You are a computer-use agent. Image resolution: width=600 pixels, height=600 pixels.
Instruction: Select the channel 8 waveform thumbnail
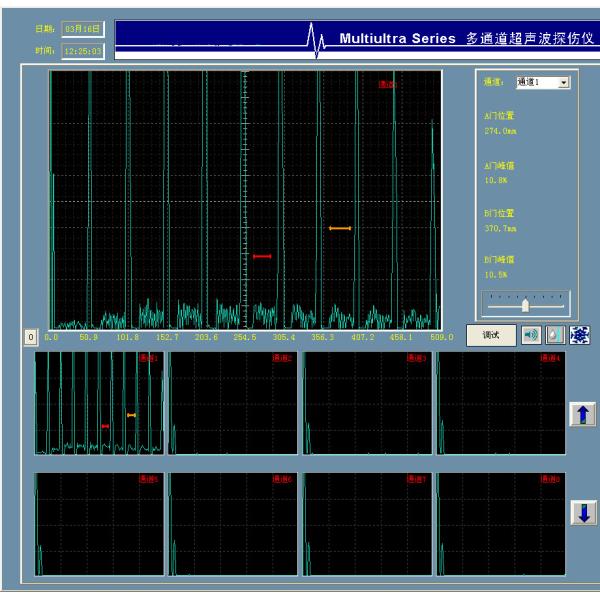pos(499,524)
